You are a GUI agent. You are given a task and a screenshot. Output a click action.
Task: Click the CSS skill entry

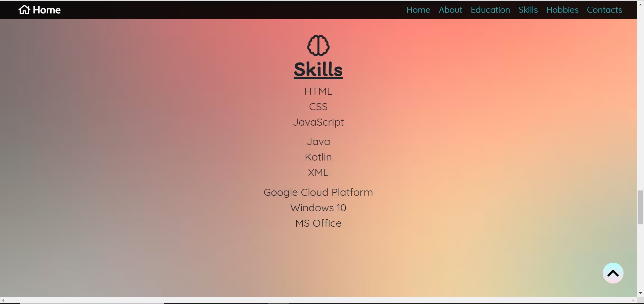pyautogui.click(x=318, y=107)
